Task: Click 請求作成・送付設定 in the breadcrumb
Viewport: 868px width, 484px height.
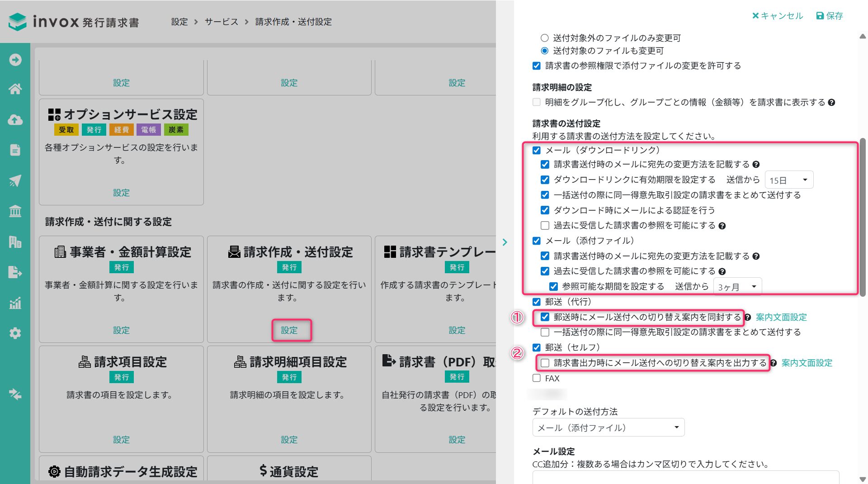Action: [293, 22]
